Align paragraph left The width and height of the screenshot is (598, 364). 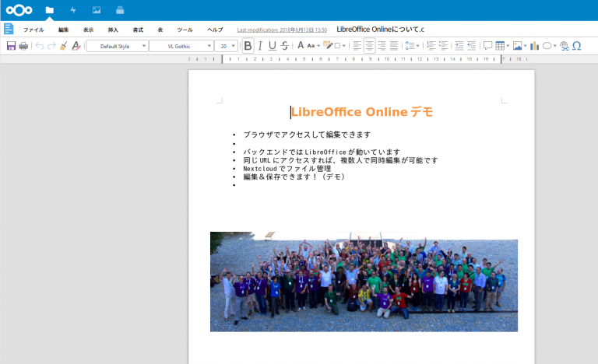(x=357, y=46)
